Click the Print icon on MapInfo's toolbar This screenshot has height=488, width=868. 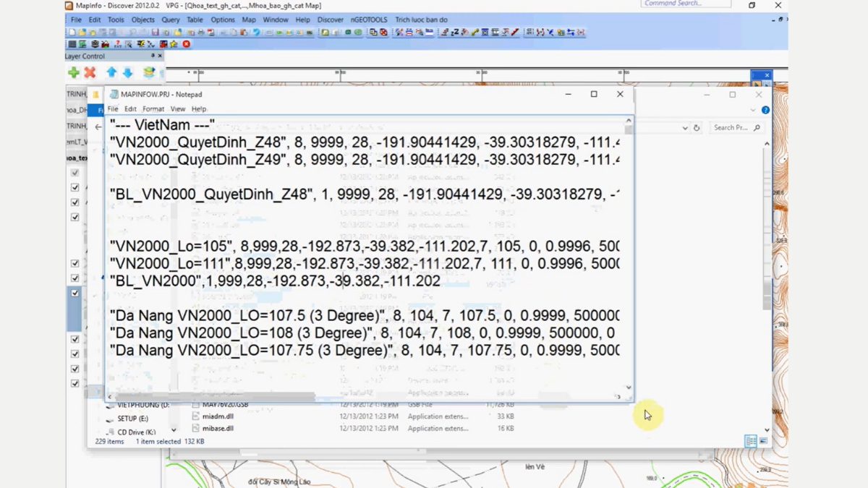[199, 32]
